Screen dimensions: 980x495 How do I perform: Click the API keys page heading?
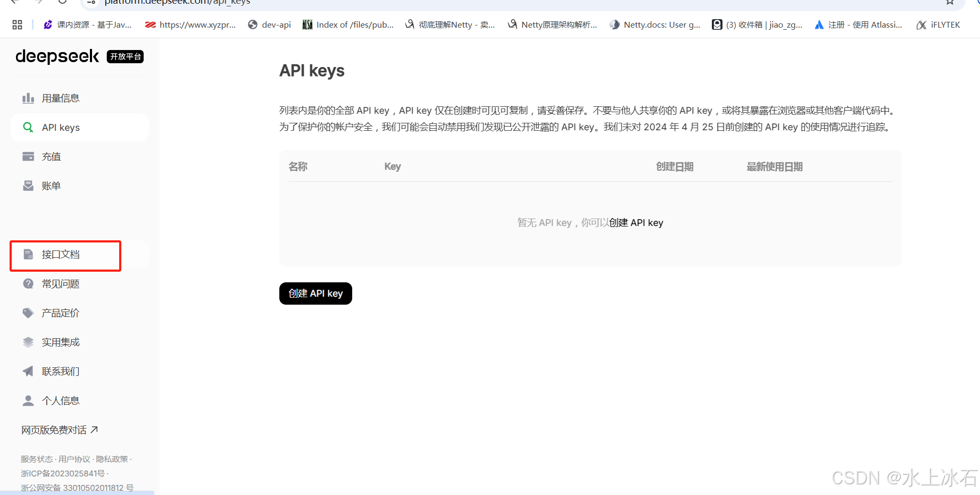pos(312,71)
